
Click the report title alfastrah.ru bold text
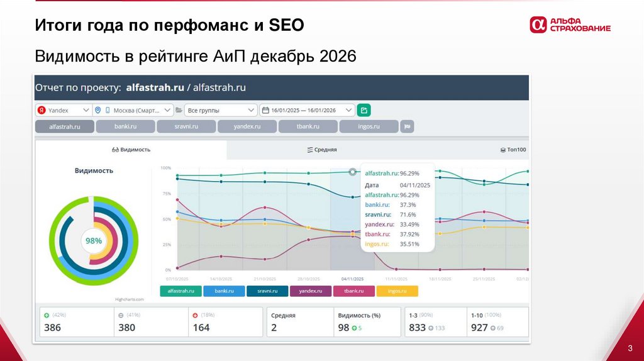pyautogui.click(x=155, y=87)
